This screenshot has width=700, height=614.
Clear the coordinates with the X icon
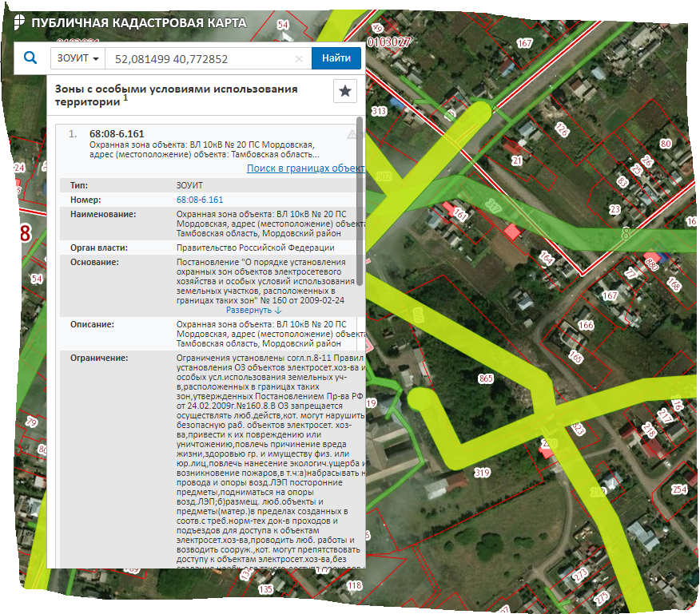click(299, 59)
